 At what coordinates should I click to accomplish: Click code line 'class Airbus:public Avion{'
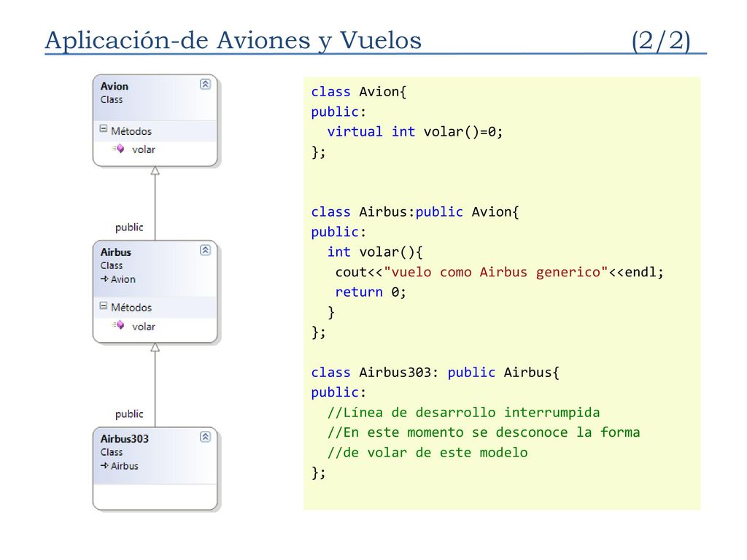click(x=415, y=211)
